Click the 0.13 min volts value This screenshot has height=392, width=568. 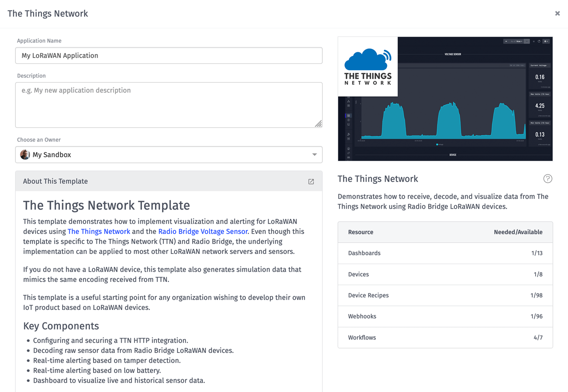pos(540,135)
